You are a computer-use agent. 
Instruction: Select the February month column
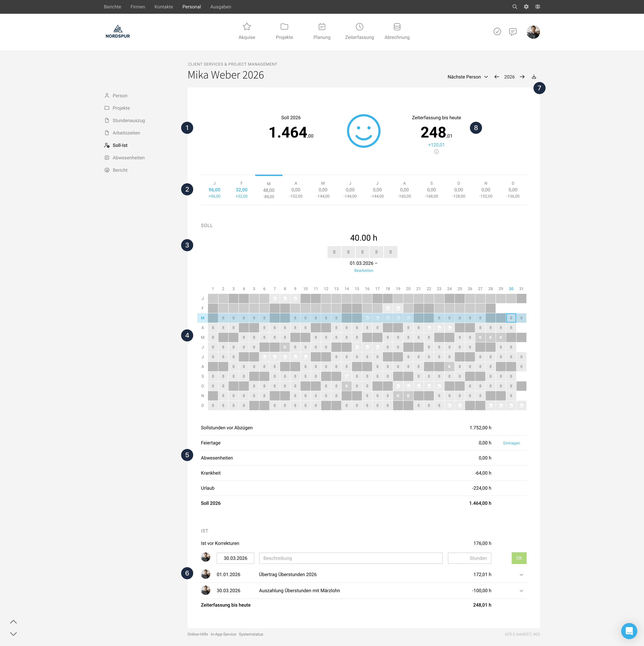[241, 190]
